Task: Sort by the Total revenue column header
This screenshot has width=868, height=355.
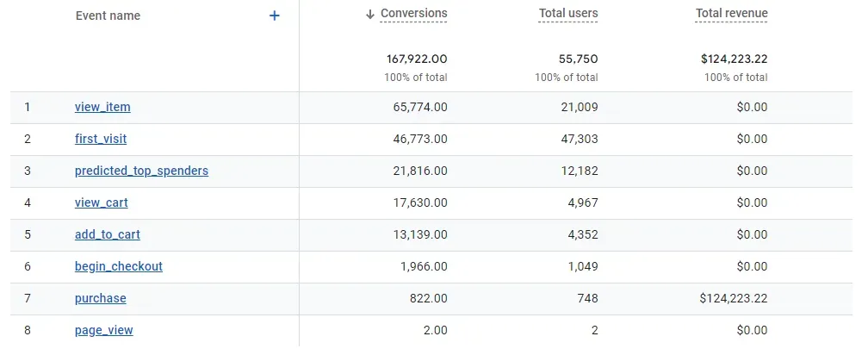Action: coord(731,14)
